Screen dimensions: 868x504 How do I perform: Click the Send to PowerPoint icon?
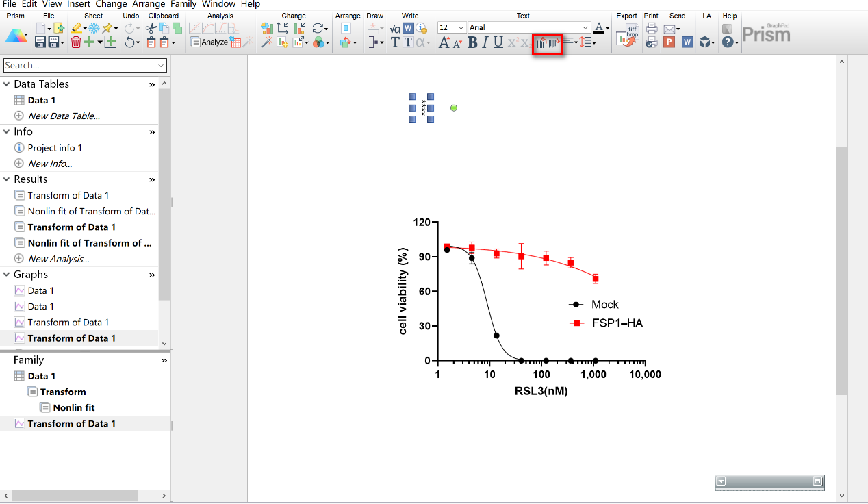(x=669, y=42)
